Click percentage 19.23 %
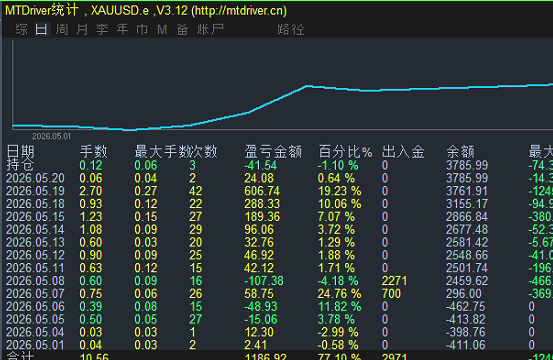The image size is (553, 360). click(340, 191)
